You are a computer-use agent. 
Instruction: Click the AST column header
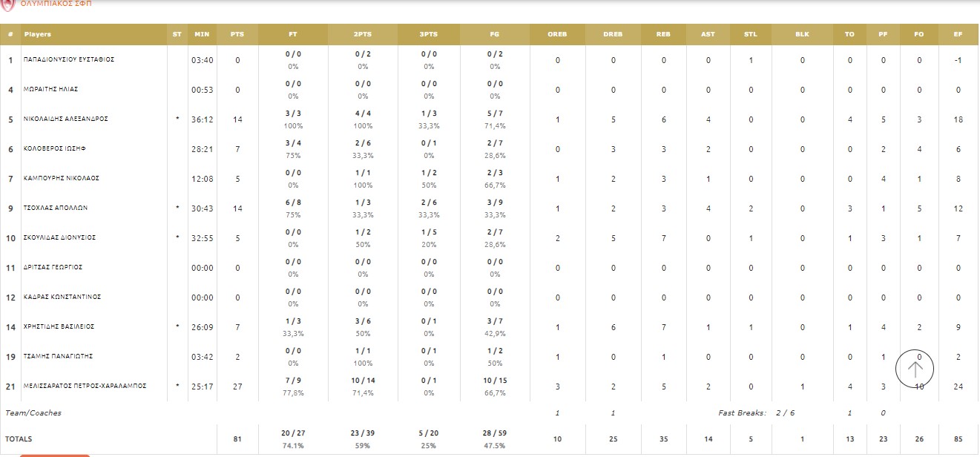point(708,35)
